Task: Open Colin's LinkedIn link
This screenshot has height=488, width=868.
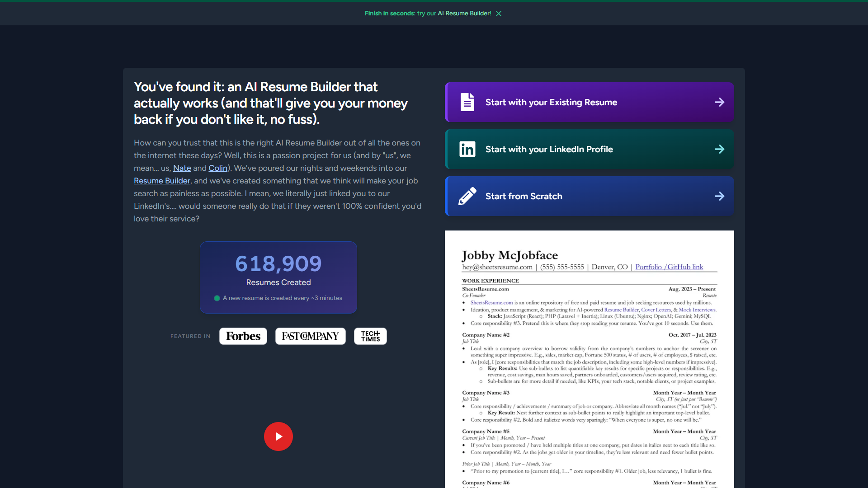Action: tap(218, 168)
